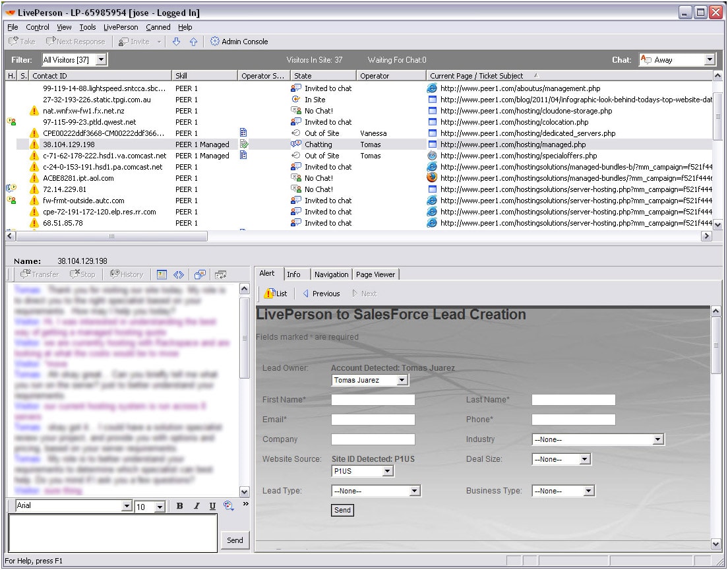
Task: Click the last icon in chat toolbar
Action: click(x=221, y=274)
